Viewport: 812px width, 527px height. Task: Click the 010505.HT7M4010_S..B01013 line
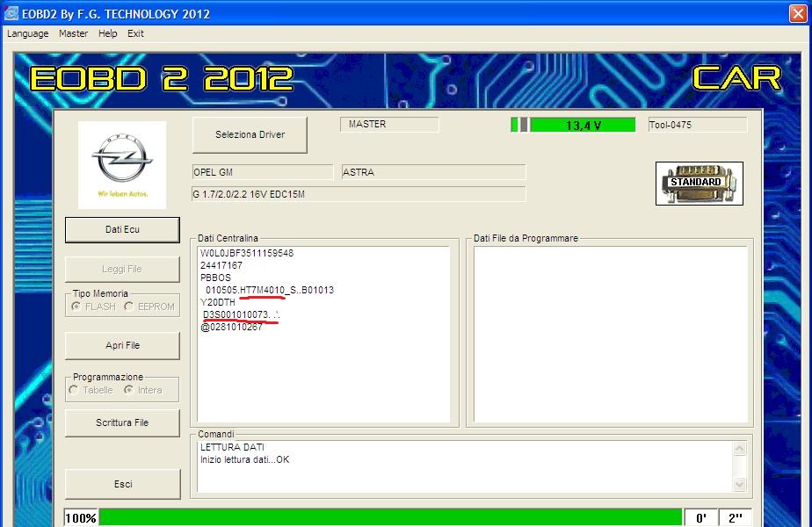(270, 290)
